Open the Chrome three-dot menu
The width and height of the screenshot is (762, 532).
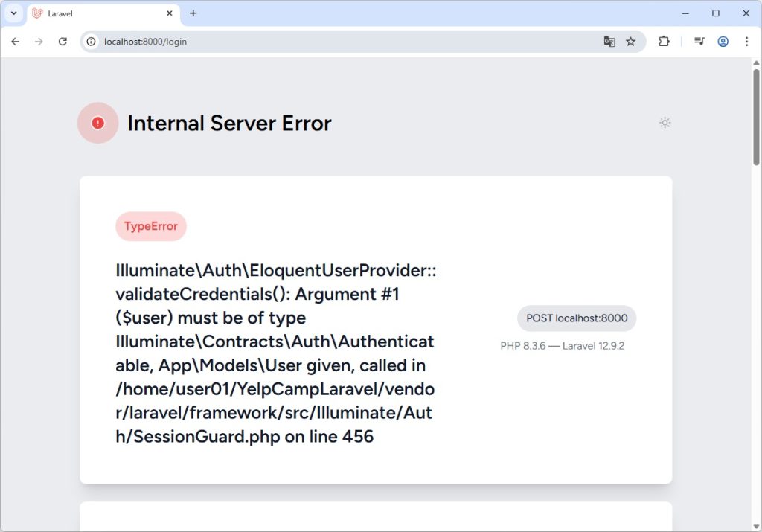coord(747,42)
